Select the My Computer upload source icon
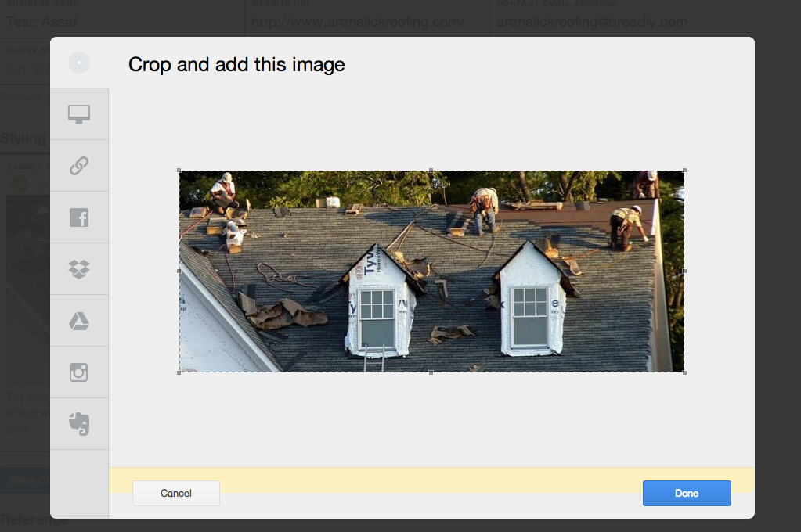This screenshot has height=532, width=801. 79,114
